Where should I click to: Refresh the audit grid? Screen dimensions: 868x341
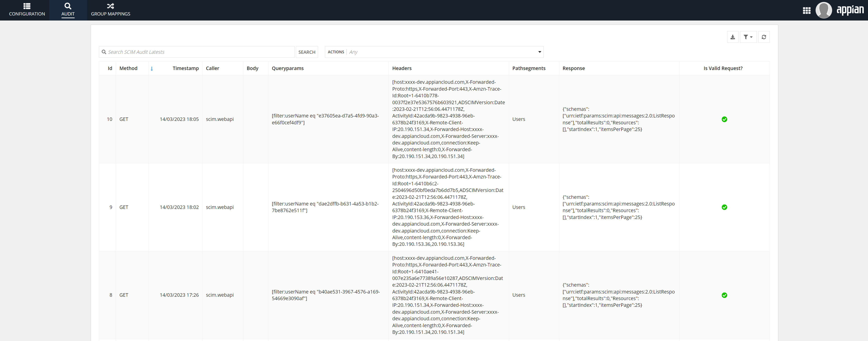[x=764, y=37]
